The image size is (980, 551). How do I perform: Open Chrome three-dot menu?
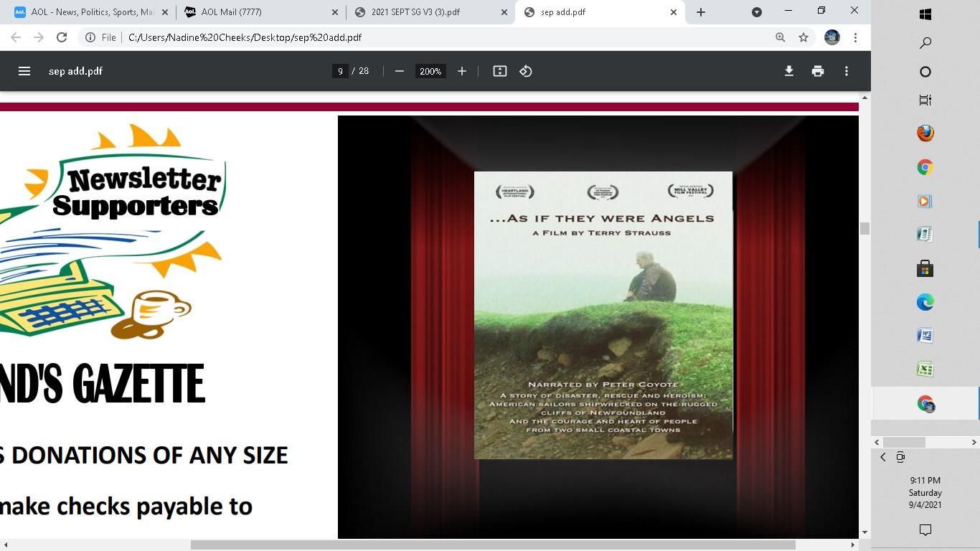pyautogui.click(x=855, y=37)
